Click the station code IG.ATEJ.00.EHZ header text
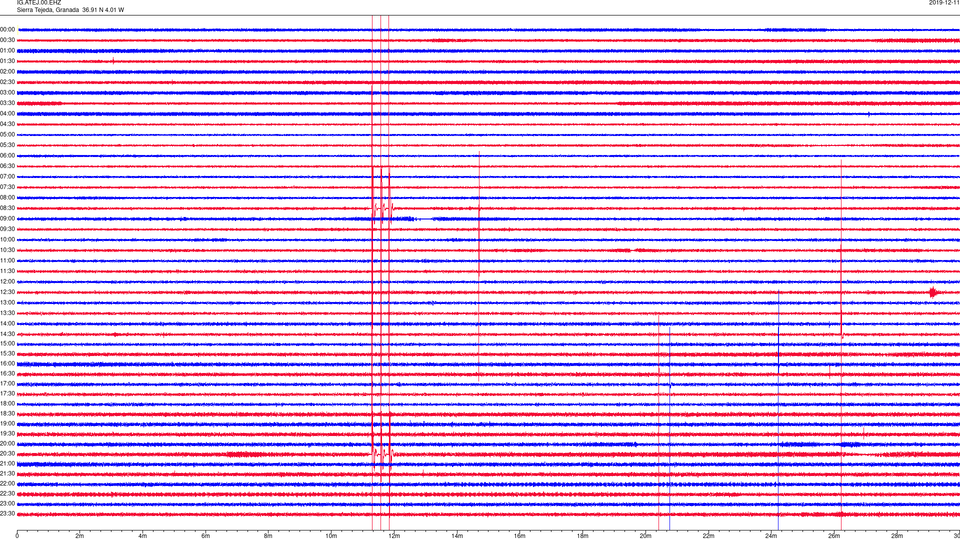The height and width of the screenshot is (540, 960). [39, 3]
